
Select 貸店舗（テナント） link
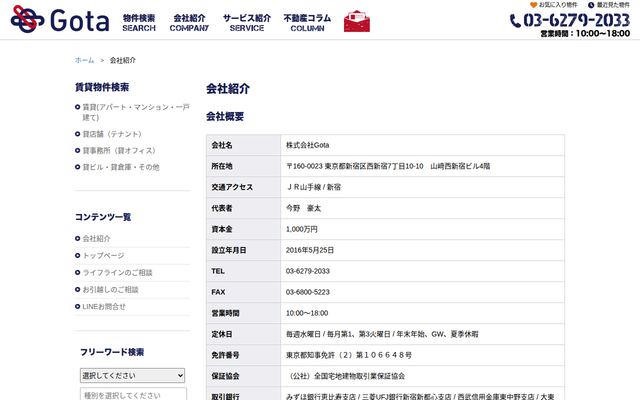112,134
